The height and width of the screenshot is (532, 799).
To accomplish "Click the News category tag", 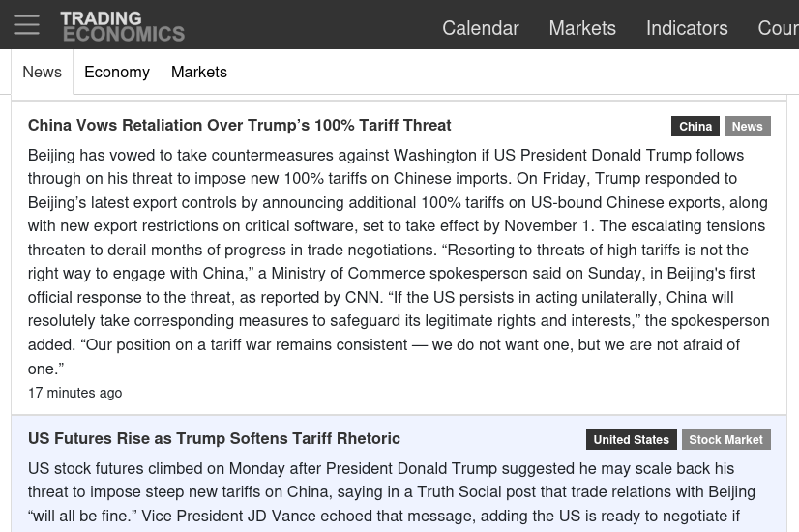I will (748, 127).
